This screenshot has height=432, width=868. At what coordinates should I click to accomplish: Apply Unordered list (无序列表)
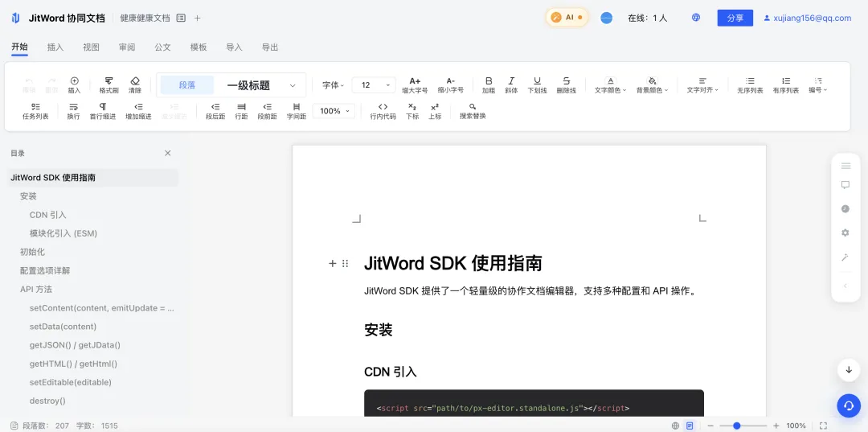750,84
